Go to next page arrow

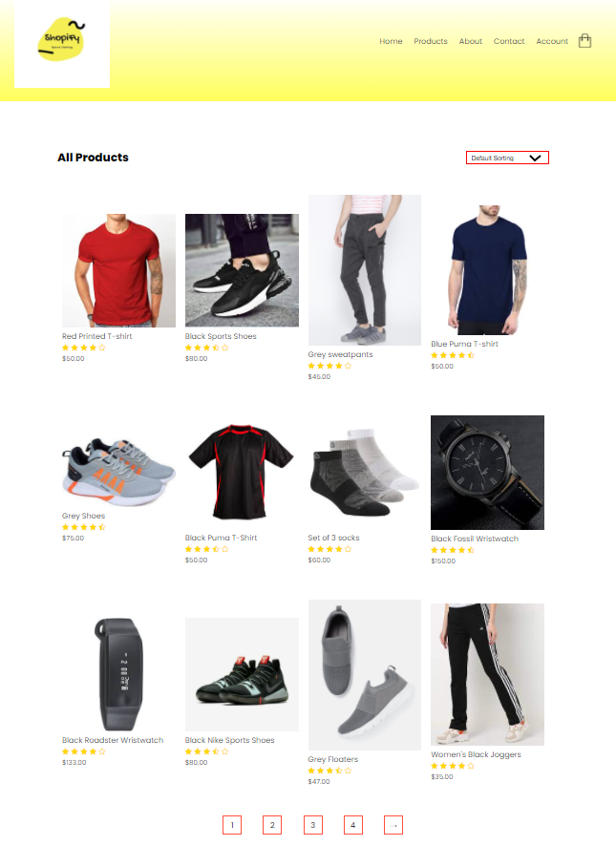(393, 825)
